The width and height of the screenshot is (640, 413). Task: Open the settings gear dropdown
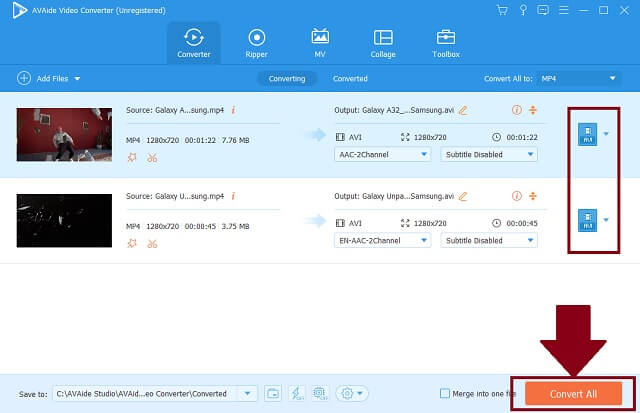(x=351, y=393)
